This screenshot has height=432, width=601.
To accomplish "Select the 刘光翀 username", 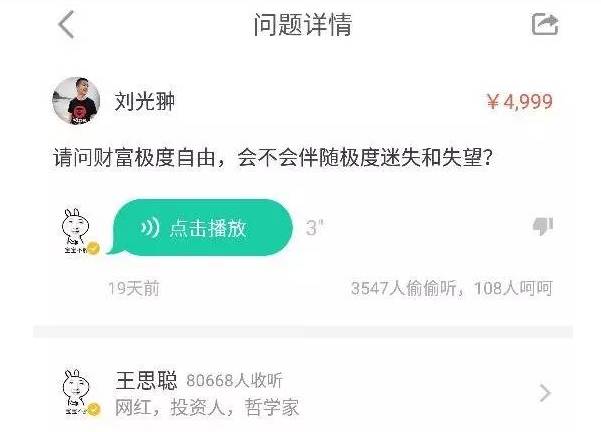I will tap(145, 101).
